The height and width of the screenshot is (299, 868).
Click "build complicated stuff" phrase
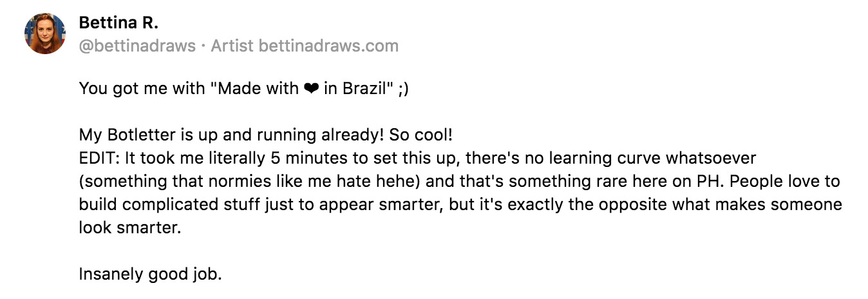click(x=162, y=204)
